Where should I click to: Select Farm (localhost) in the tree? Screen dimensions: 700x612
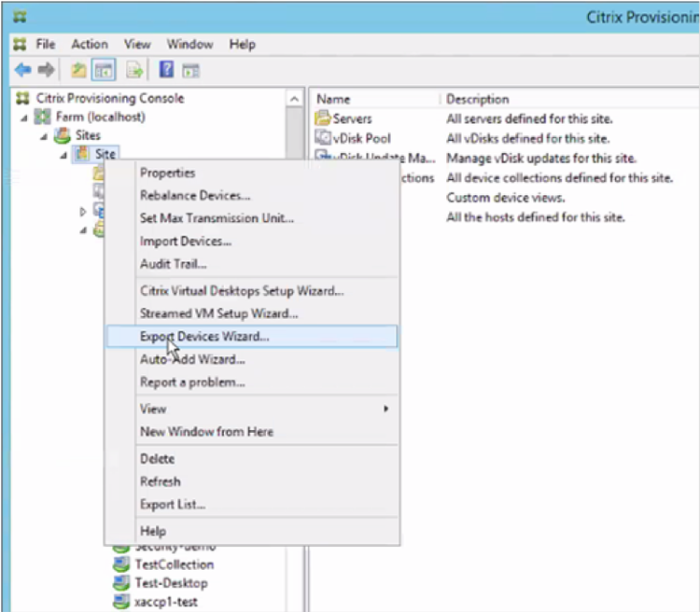(101, 117)
